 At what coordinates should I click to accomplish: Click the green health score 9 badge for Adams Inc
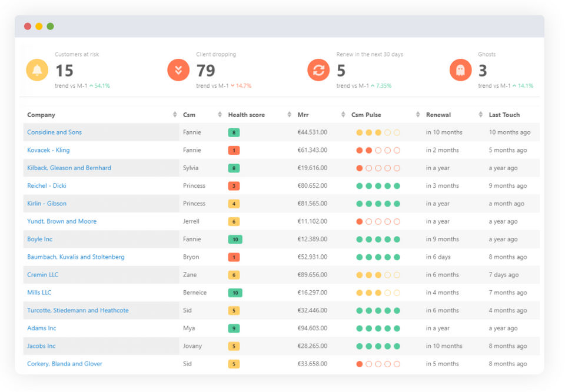coord(234,328)
